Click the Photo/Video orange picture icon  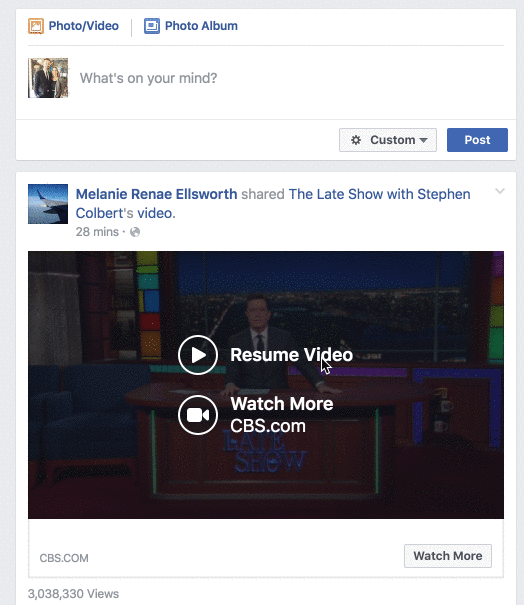pos(36,26)
